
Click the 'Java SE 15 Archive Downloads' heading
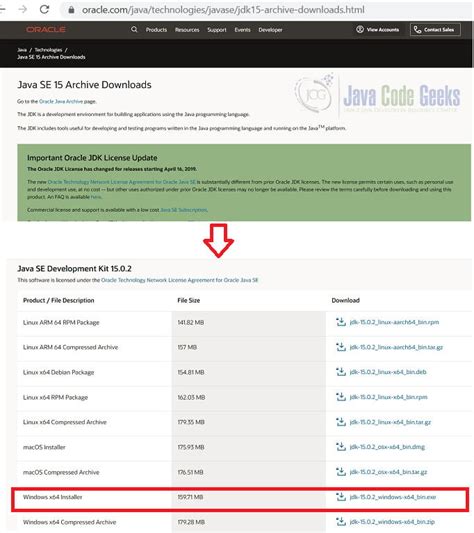(84, 85)
